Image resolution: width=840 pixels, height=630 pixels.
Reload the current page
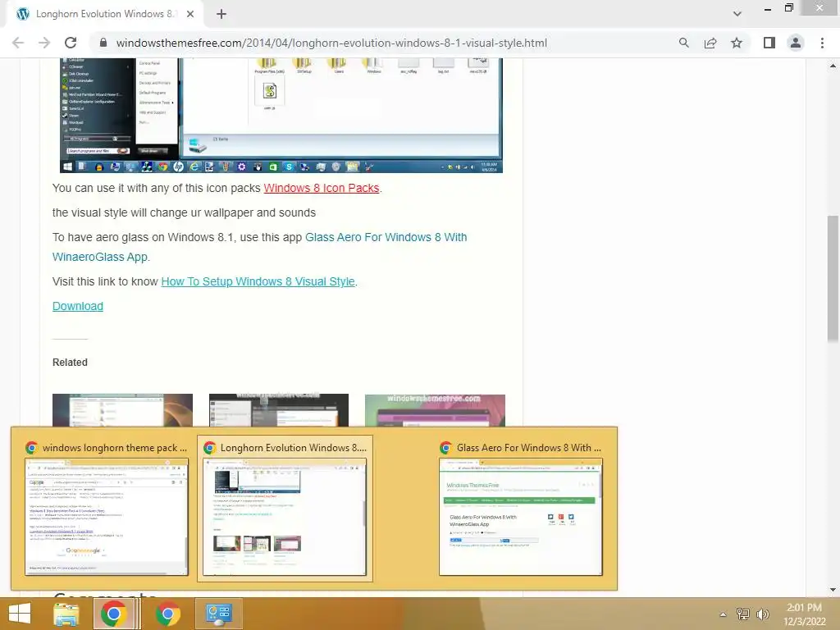(71, 43)
